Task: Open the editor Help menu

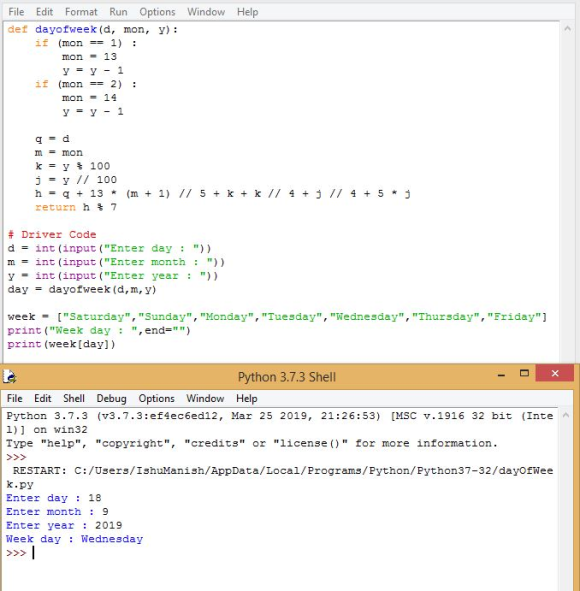Action: pos(248,12)
